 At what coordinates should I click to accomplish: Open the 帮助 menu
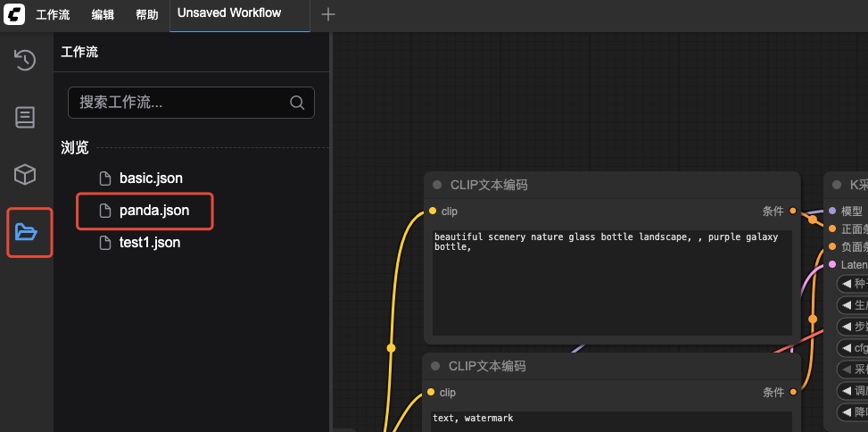(x=146, y=14)
